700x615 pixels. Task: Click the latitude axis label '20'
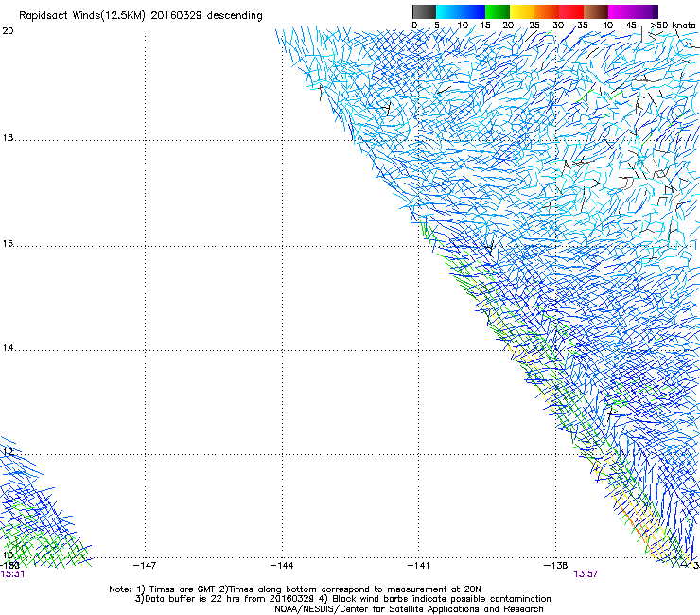[x=8, y=31]
